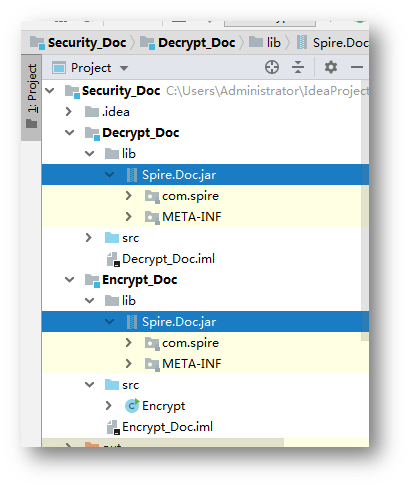Expand the .idea folder
This screenshot has height=489, width=411.
(x=69, y=112)
